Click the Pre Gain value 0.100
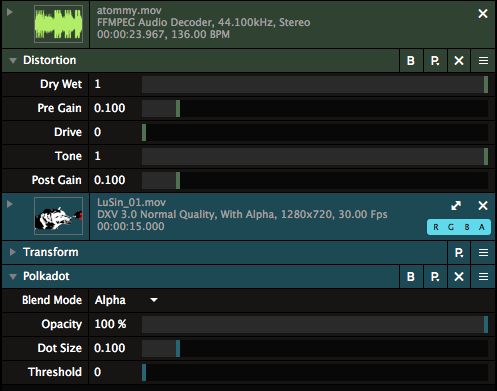497x391 pixels. pyautogui.click(x=110, y=108)
